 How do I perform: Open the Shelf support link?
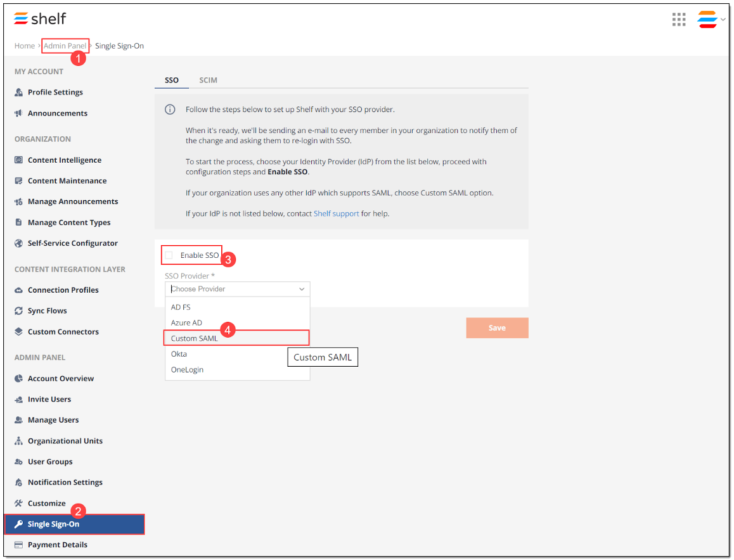click(336, 214)
